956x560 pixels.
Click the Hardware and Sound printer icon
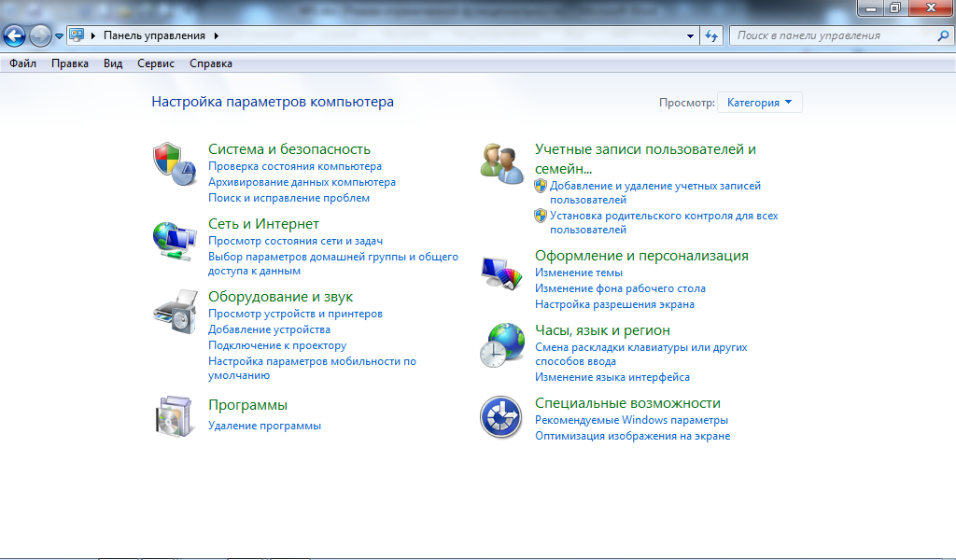[176, 312]
